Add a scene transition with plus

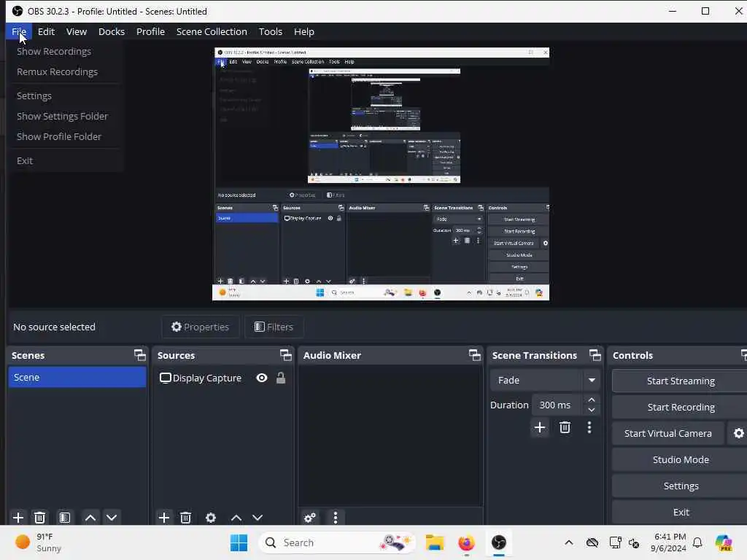540,427
